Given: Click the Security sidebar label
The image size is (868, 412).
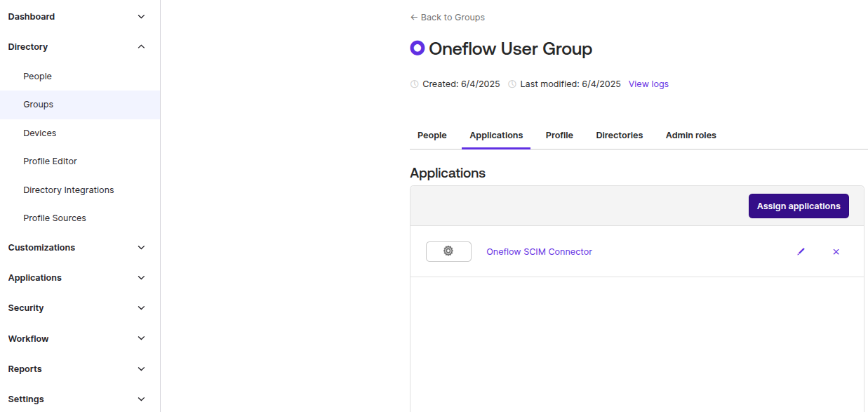Looking at the screenshot, I should (26, 308).
